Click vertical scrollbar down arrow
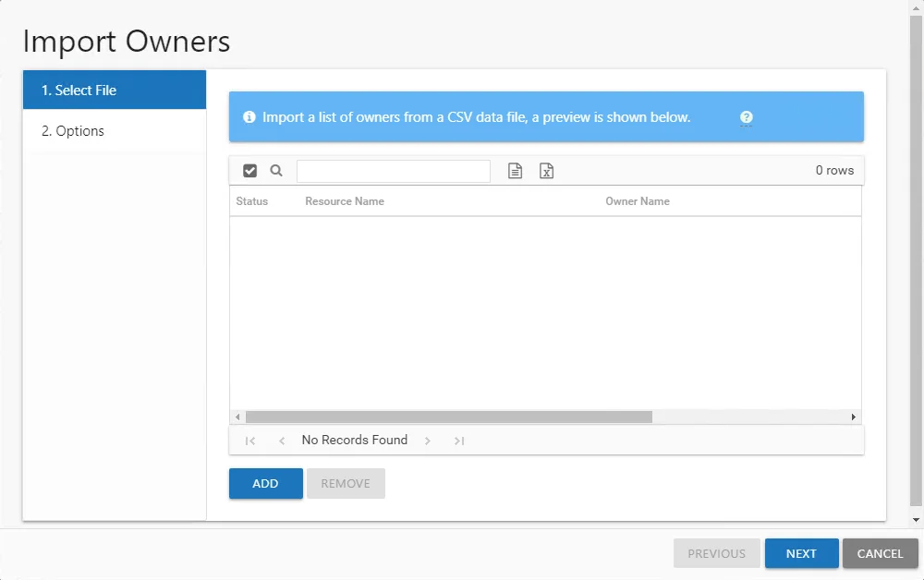The width and height of the screenshot is (924, 580). coord(916,520)
